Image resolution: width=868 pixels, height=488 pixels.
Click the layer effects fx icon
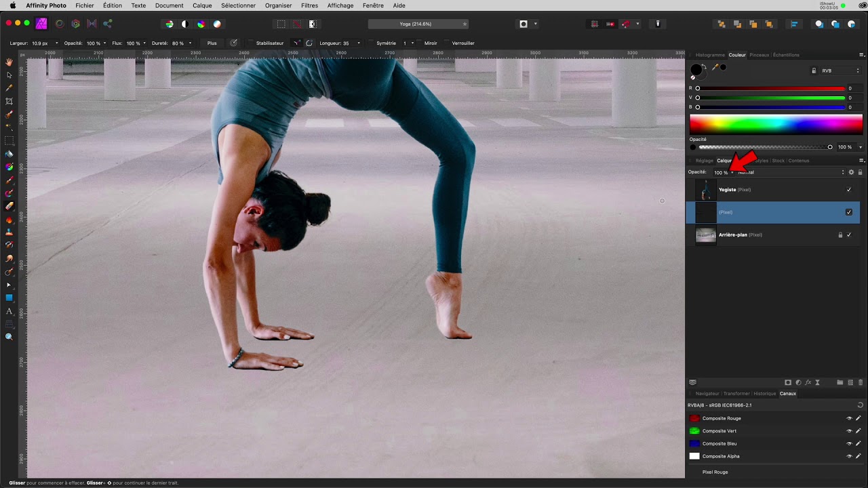coord(808,382)
